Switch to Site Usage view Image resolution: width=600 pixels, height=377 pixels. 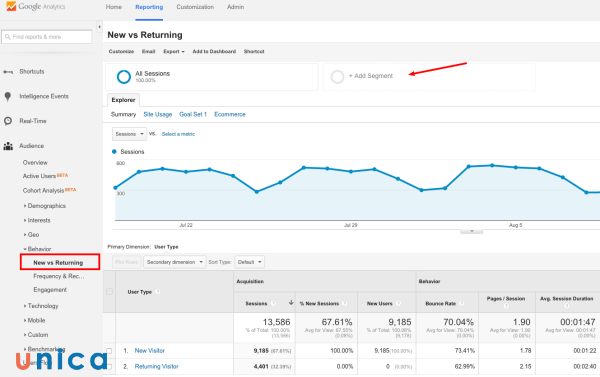click(x=158, y=114)
